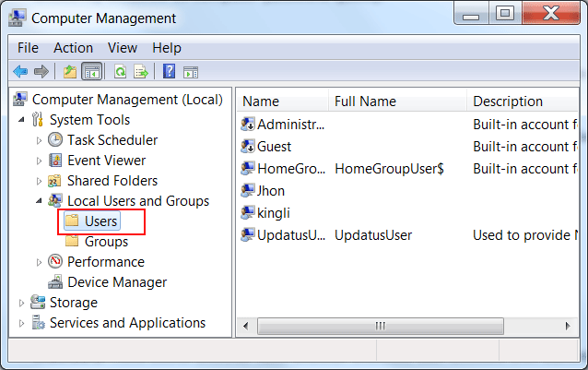Click the Storage icon

coord(38,302)
